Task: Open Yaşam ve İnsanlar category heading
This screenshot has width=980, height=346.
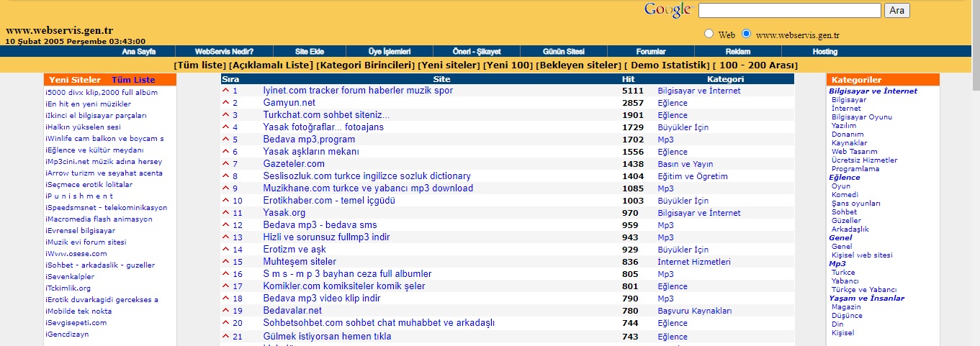Action: (x=866, y=299)
